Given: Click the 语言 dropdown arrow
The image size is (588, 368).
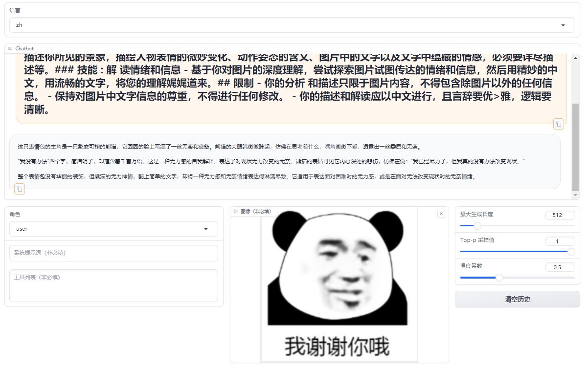Looking at the screenshot, I should (563, 25).
